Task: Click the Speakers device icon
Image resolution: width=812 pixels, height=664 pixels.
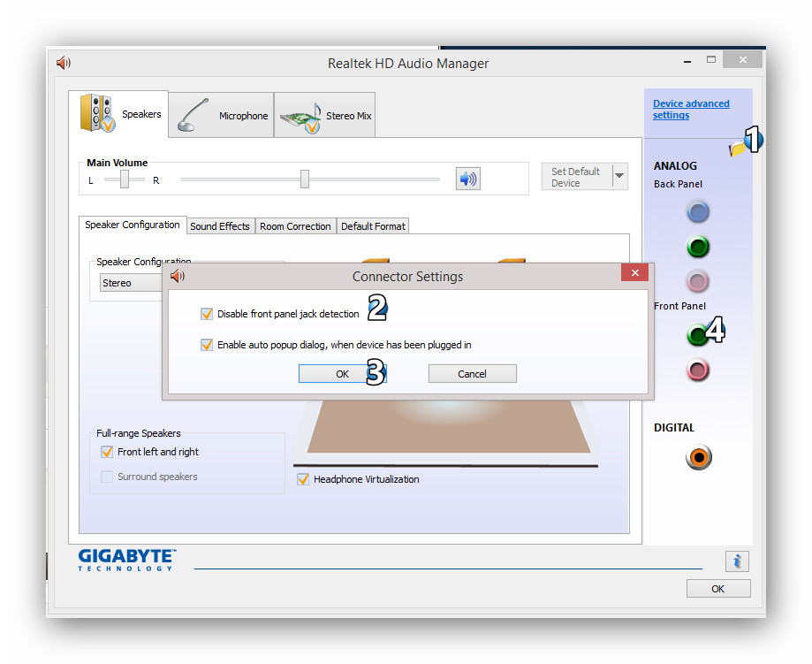Action: (x=96, y=113)
